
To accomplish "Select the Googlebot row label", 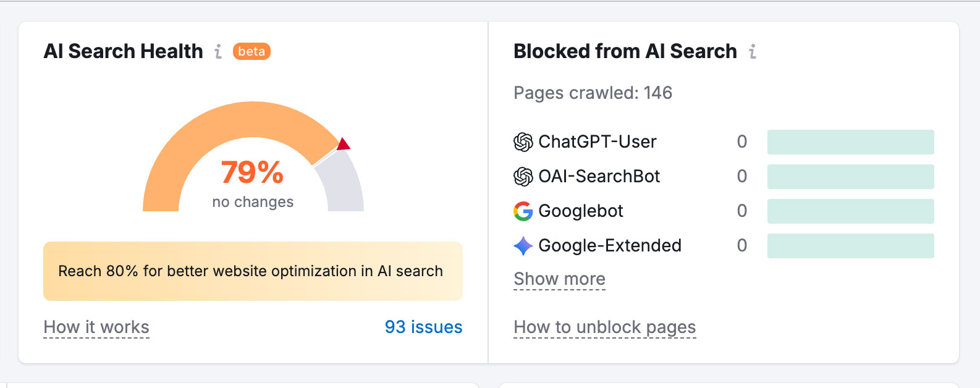I will point(580,211).
